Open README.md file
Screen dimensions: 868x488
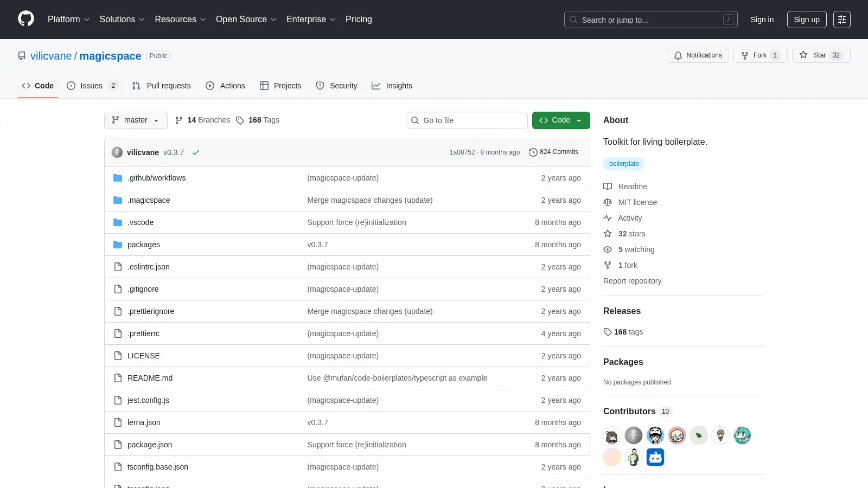[150, 378]
